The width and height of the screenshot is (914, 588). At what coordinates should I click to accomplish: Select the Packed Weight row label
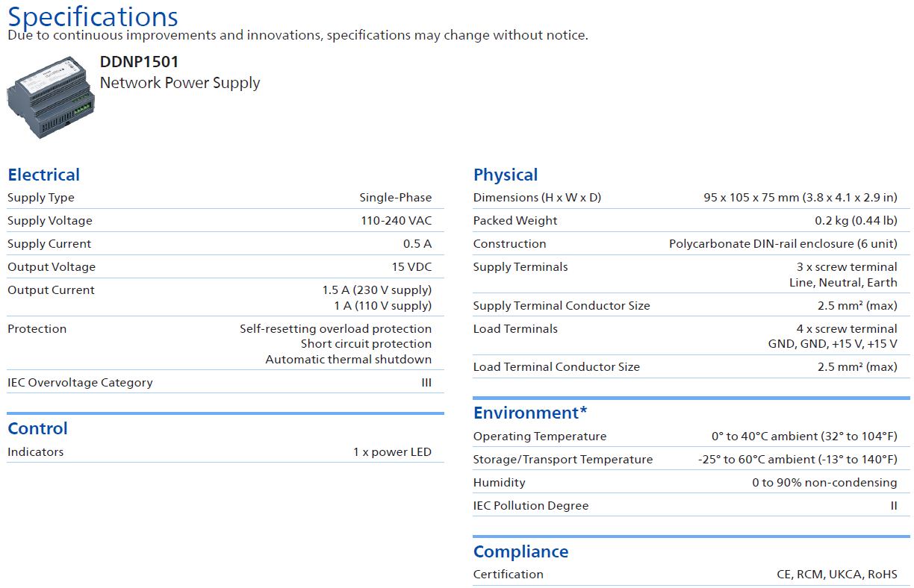click(515, 221)
